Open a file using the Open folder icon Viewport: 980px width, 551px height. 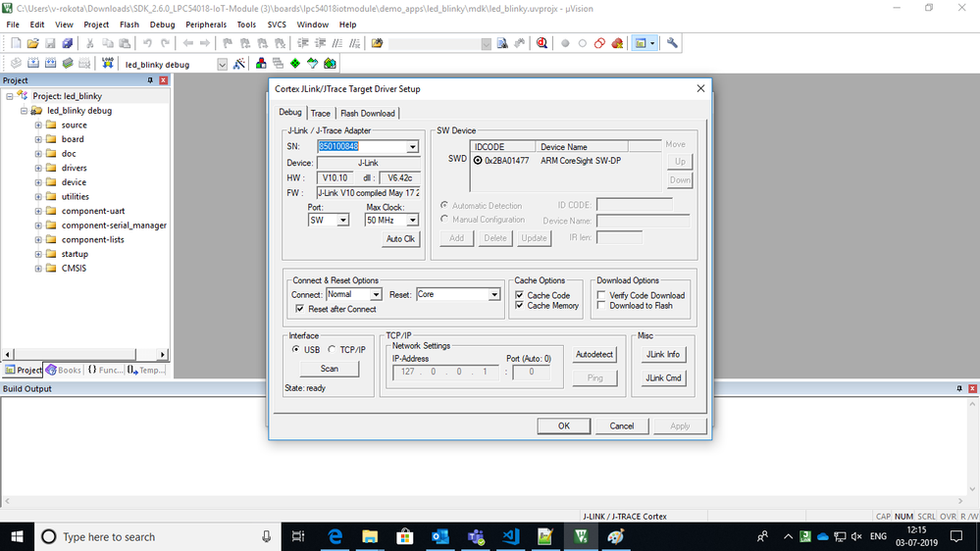(33, 43)
